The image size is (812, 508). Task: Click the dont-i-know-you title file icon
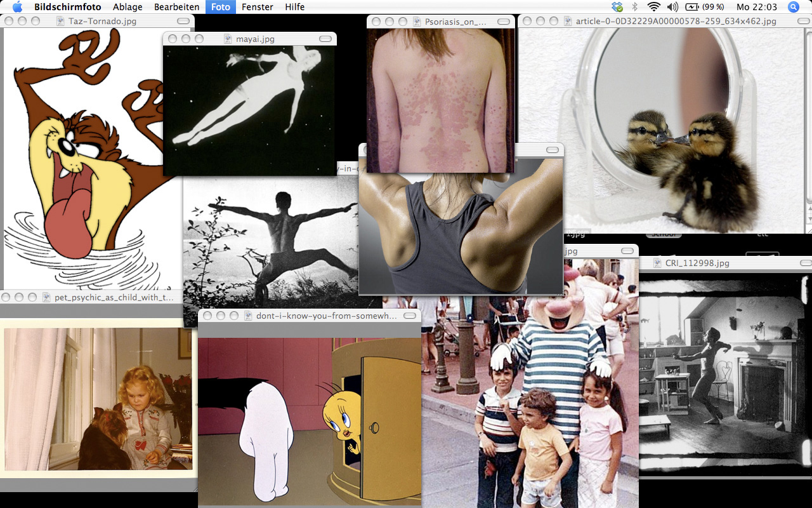click(248, 315)
